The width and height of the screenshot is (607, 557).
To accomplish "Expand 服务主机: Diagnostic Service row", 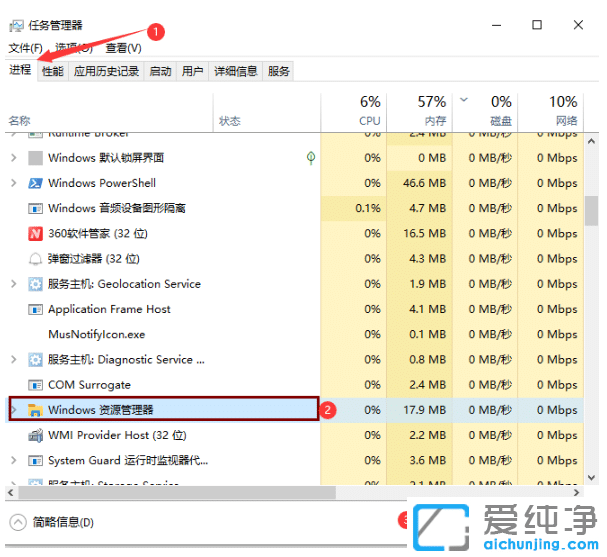I will point(14,360).
